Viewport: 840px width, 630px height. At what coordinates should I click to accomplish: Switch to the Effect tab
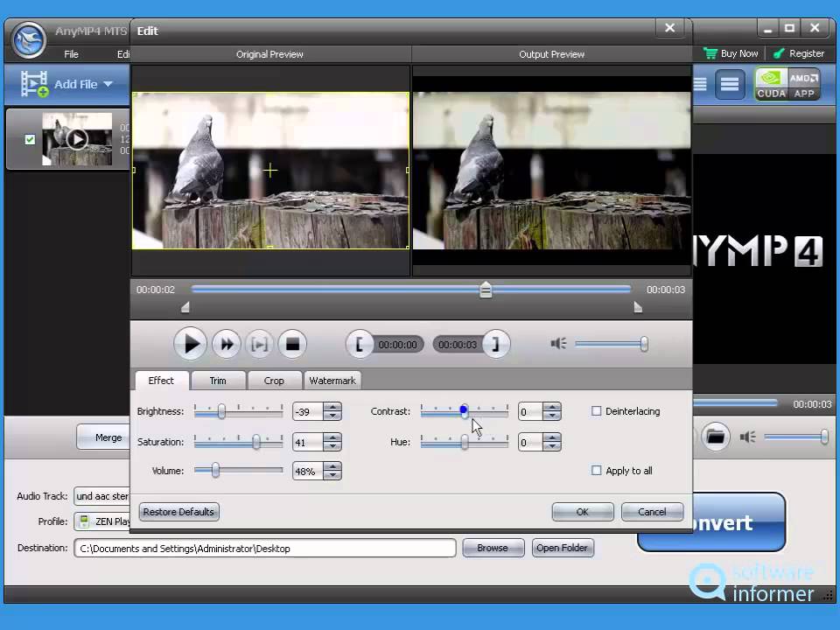pyautogui.click(x=161, y=381)
